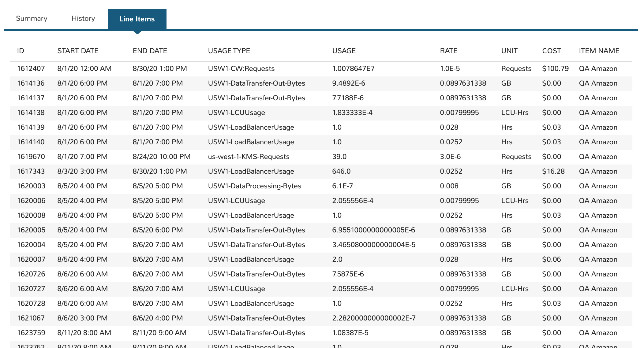Sort by the ITEM NAME column header
Screen dimensions: 644x348
point(599,51)
